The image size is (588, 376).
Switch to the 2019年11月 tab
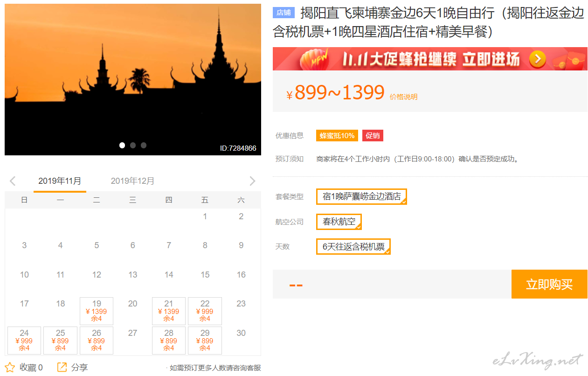[x=60, y=181]
